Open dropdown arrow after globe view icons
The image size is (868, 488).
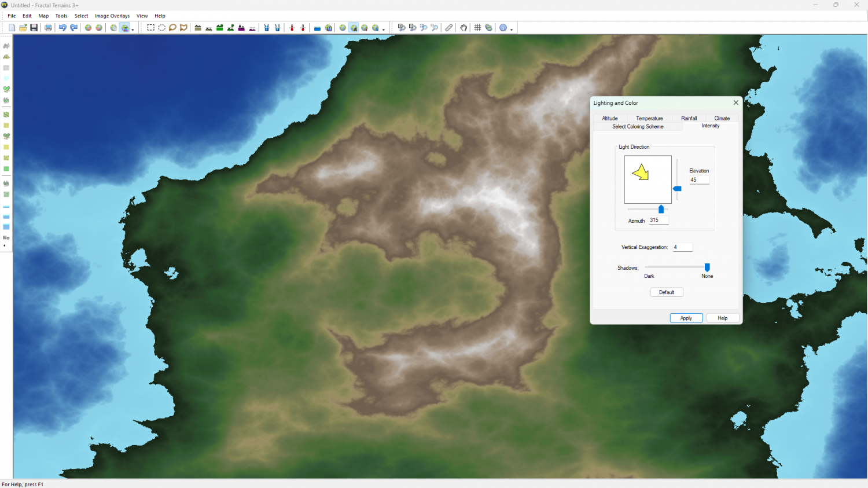tap(384, 29)
